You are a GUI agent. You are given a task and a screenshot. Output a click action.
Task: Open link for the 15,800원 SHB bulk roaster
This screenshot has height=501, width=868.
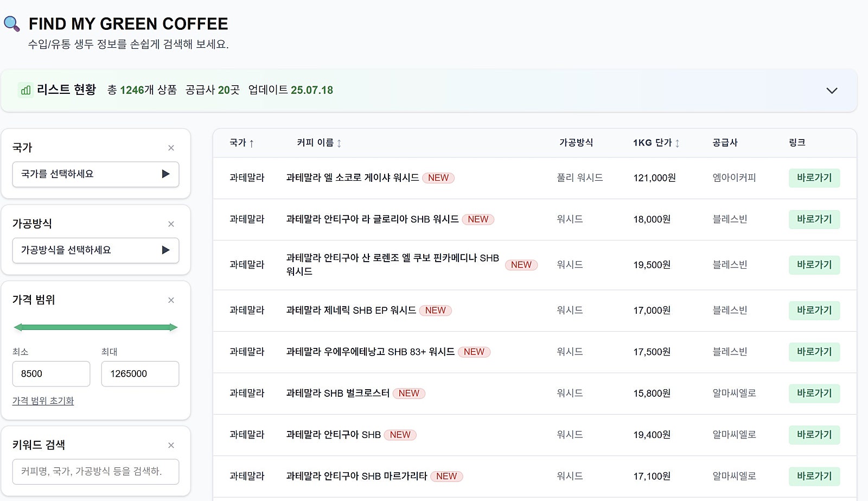click(x=814, y=394)
